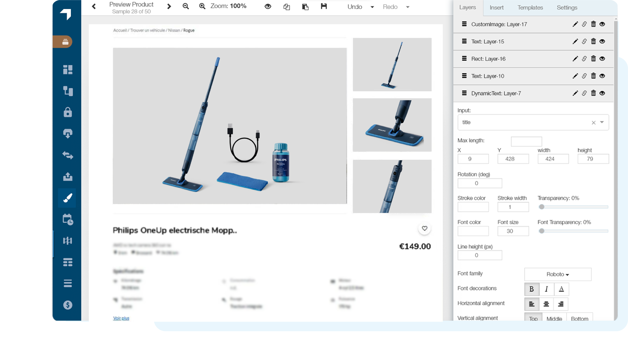Click the copy icon in the toolbar
Screen dimensions: 628x364
click(x=287, y=7)
